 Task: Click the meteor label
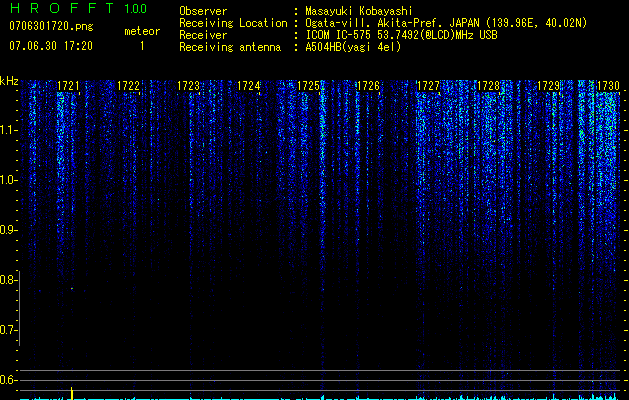pyautogui.click(x=142, y=31)
